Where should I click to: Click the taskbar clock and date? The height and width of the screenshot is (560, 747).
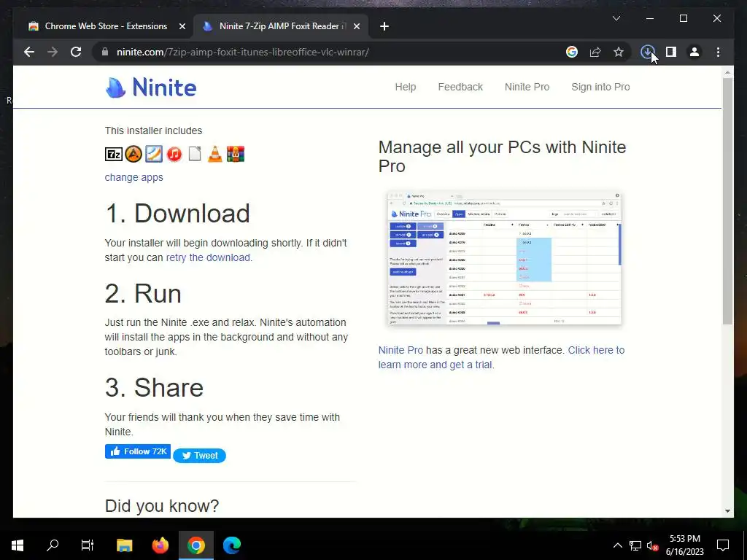pos(684,545)
